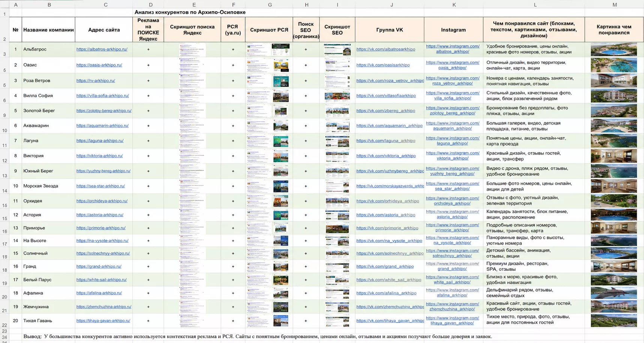Open Гранд РСЯ screenshot thumbnail
The height and width of the screenshot is (343, 644).
[268, 266]
